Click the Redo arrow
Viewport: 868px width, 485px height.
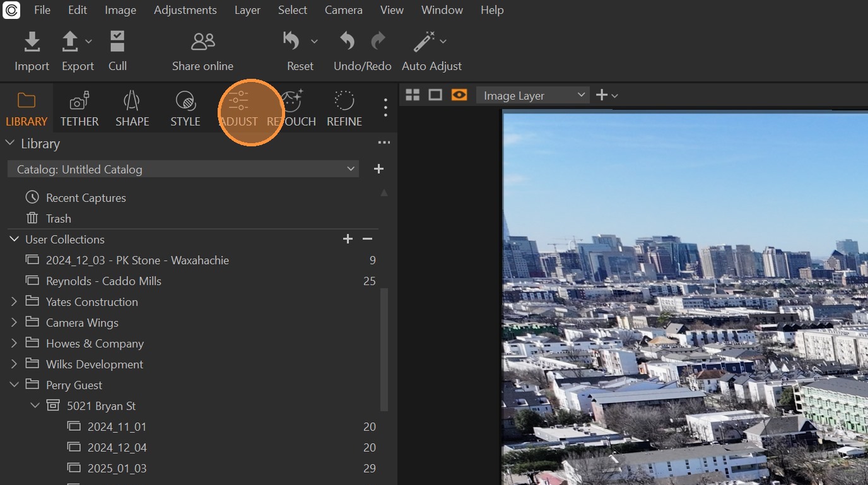pos(378,42)
